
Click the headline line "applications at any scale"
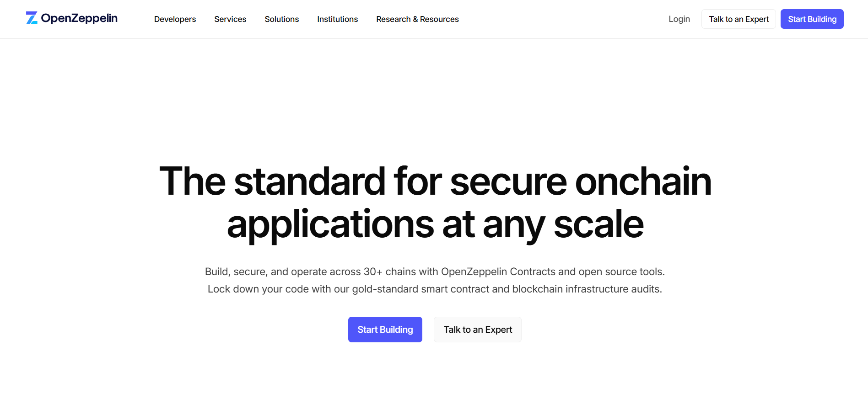(435, 224)
